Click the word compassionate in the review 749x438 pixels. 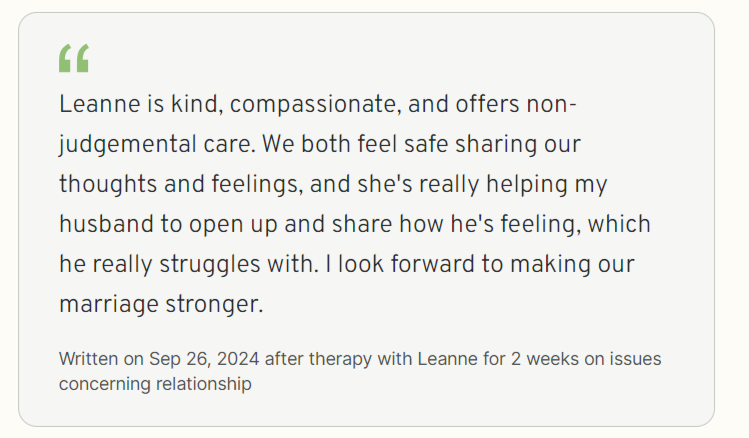tap(315, 105)
